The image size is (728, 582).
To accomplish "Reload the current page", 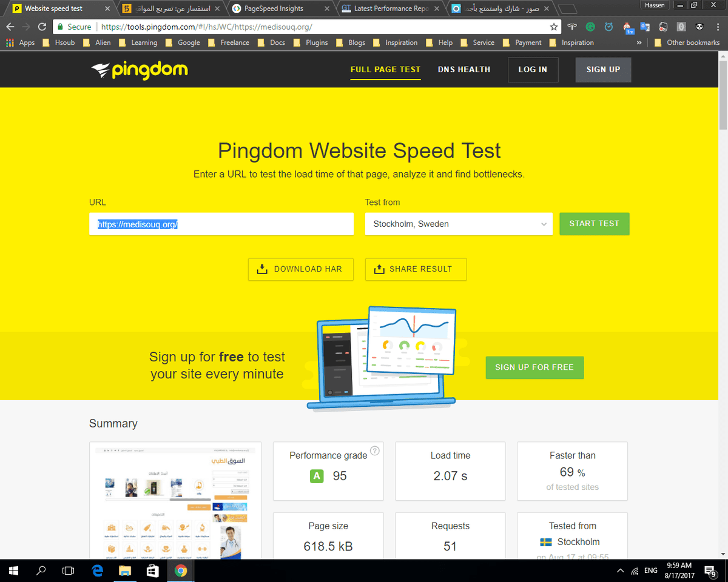I will (x=42, y=27).
